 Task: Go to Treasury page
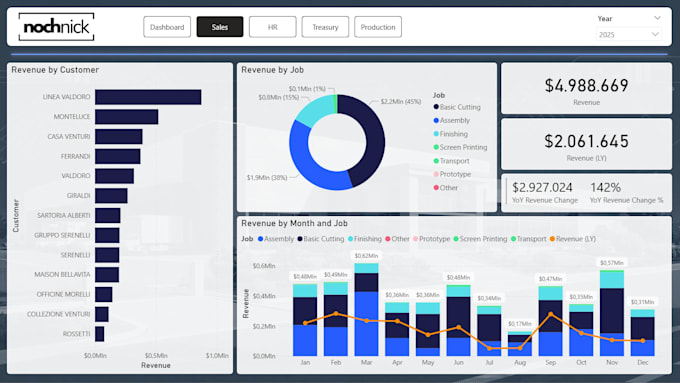click(325, 27)
